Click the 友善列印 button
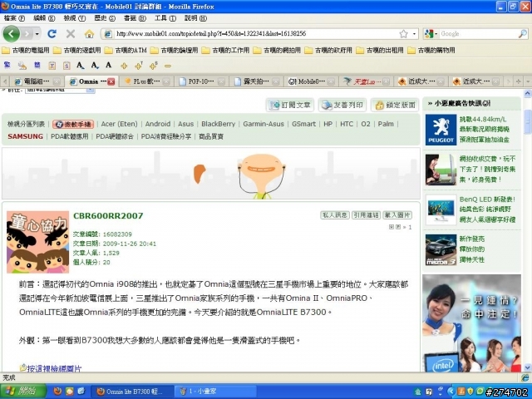This screenshot has height=399, width=532. (x=342, y=106)
